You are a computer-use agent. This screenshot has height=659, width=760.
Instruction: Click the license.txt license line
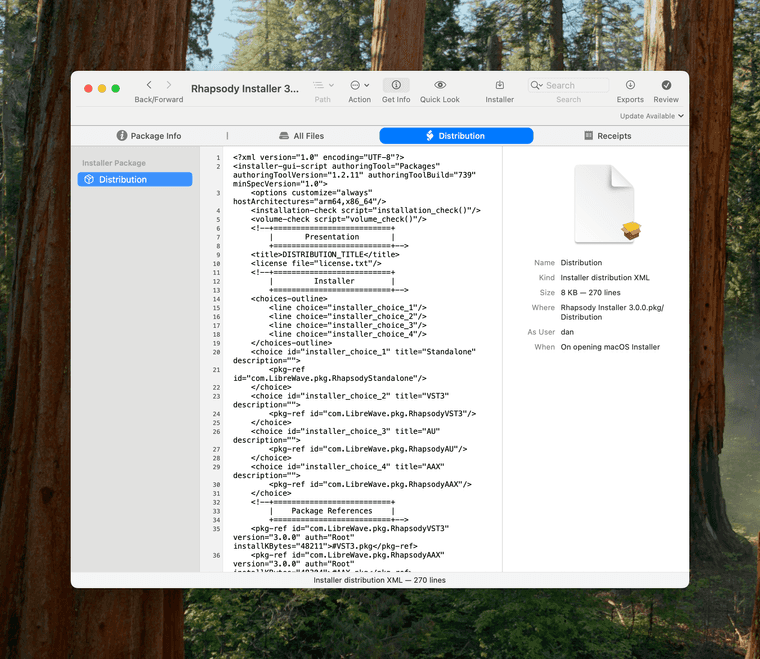(316, 263)
